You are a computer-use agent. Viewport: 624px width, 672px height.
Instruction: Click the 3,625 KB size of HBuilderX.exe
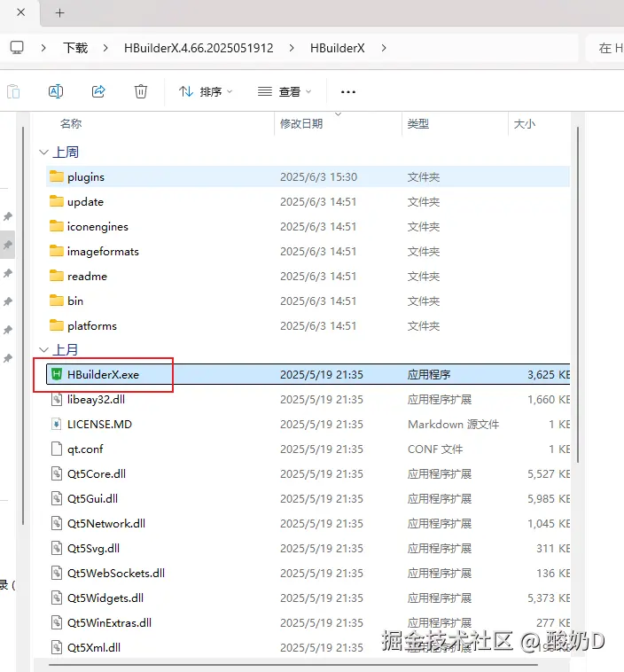tap(549, 375)
